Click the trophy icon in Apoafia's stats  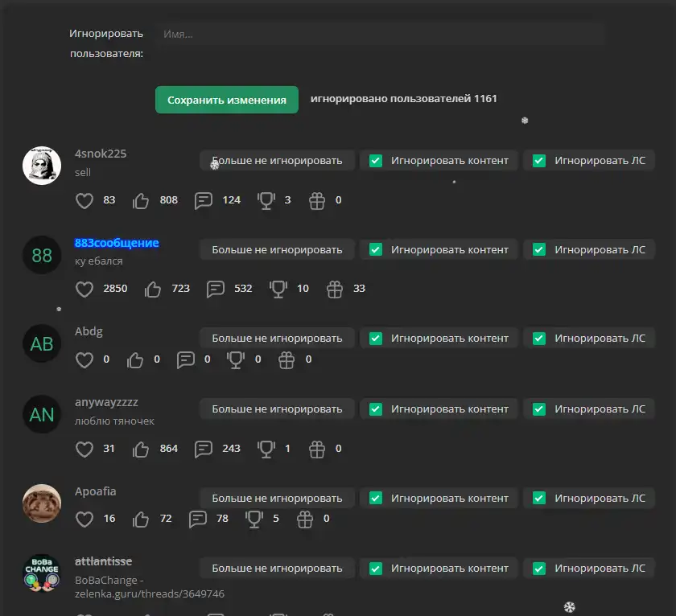coord(254,519)
